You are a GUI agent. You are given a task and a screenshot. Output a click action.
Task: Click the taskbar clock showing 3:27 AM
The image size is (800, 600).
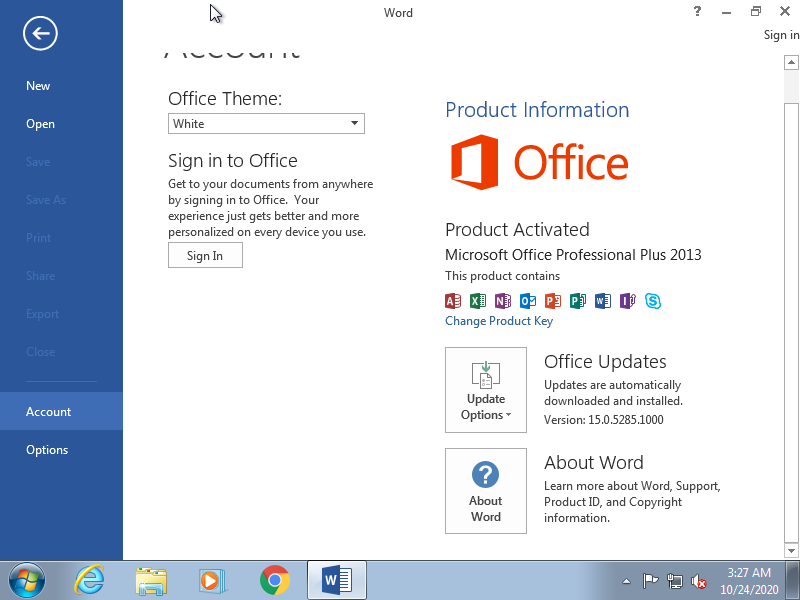748,581
